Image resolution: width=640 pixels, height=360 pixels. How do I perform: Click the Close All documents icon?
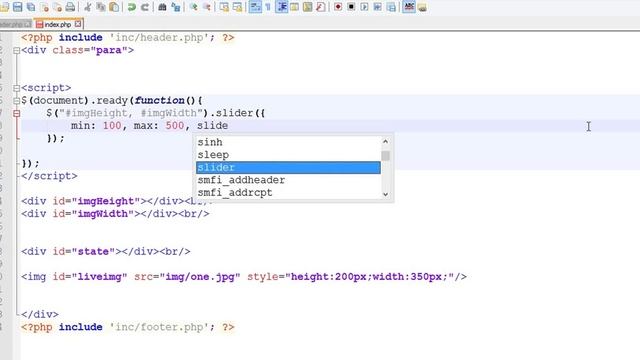tap(57, 7)
